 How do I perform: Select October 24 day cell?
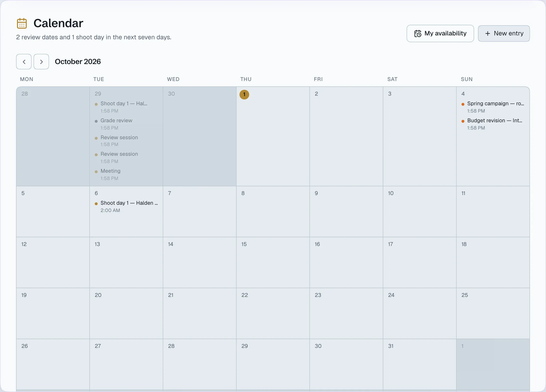(x=420, y=313)
